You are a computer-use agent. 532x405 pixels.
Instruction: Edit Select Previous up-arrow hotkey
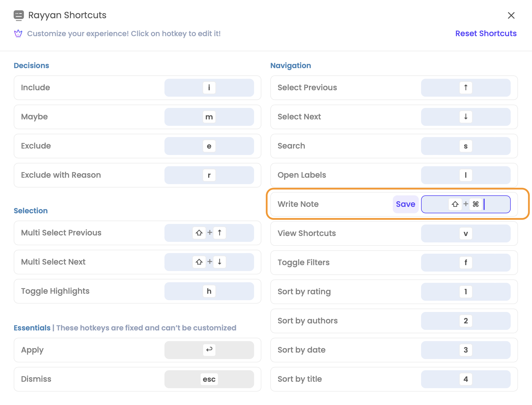(466, 87)
